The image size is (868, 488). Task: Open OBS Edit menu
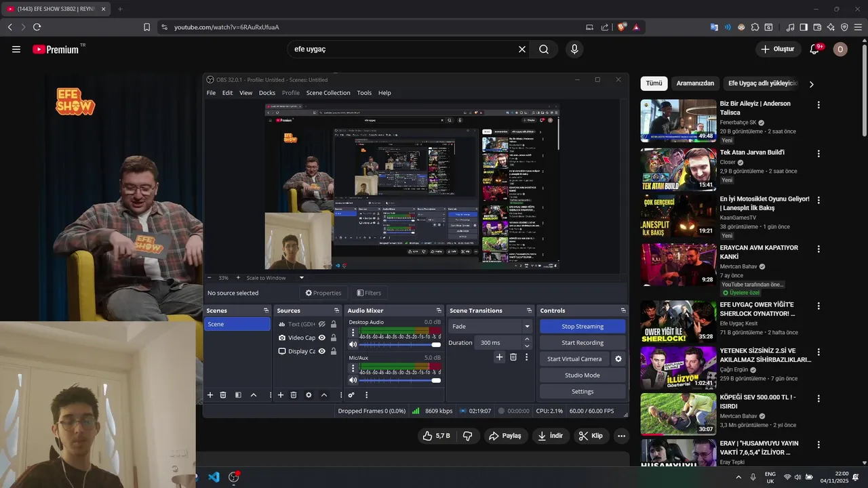227,93
